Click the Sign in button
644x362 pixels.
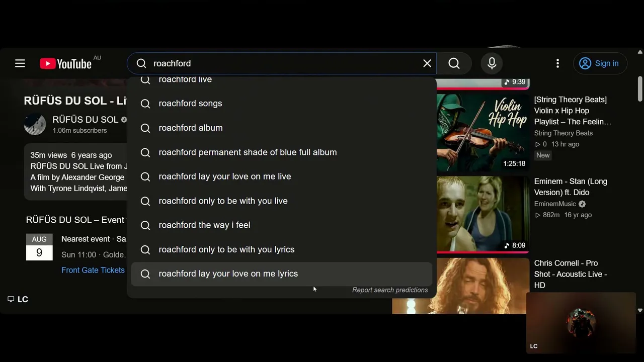(x=600, y=63)
